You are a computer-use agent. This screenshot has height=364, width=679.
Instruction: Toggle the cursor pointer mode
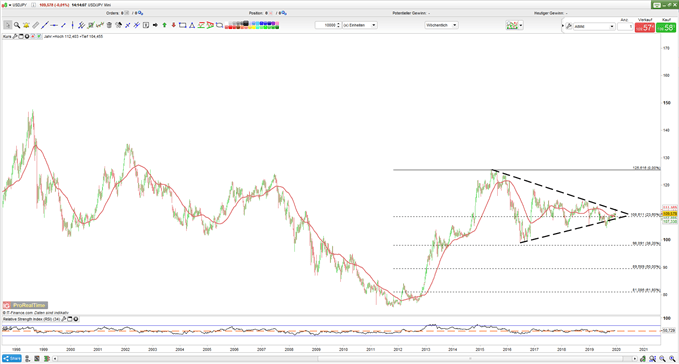click(7, 25)
